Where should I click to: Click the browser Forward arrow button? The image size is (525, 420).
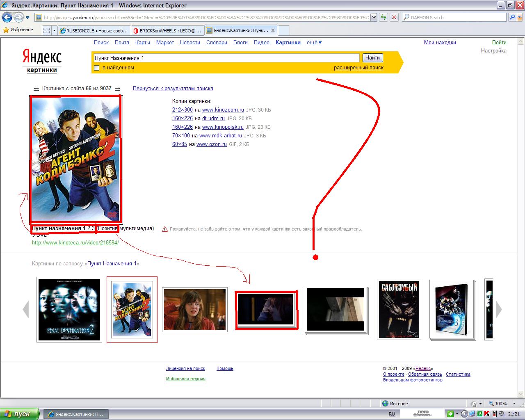18,17
